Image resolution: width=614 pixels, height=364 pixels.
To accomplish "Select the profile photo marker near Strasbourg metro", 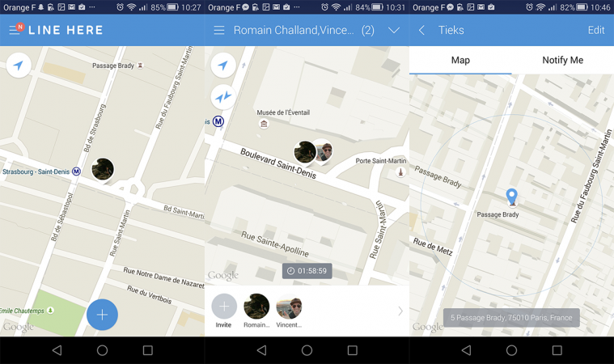I will tap(103, 170).
